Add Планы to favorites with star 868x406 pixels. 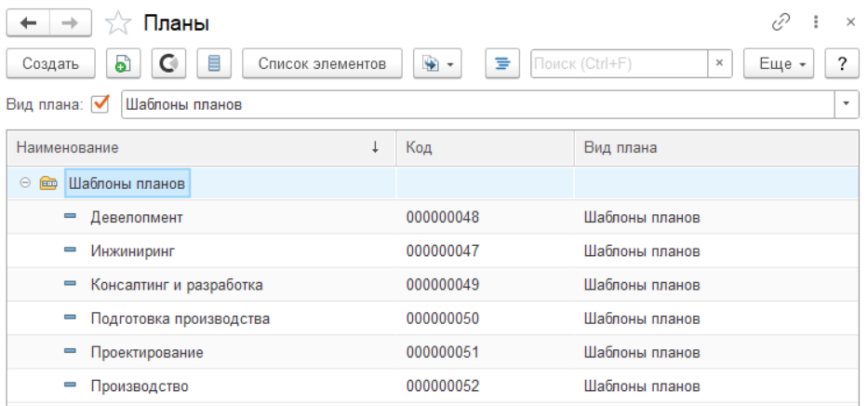(x=117, y=22)
